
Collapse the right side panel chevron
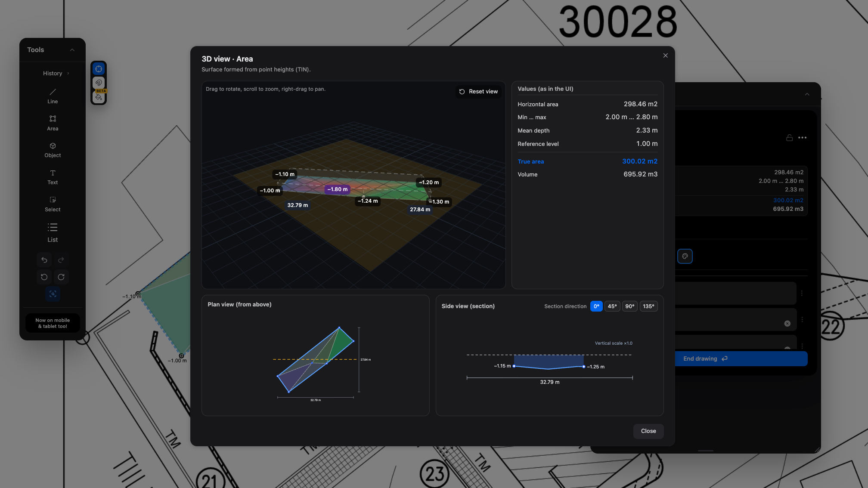coord(807,94)
